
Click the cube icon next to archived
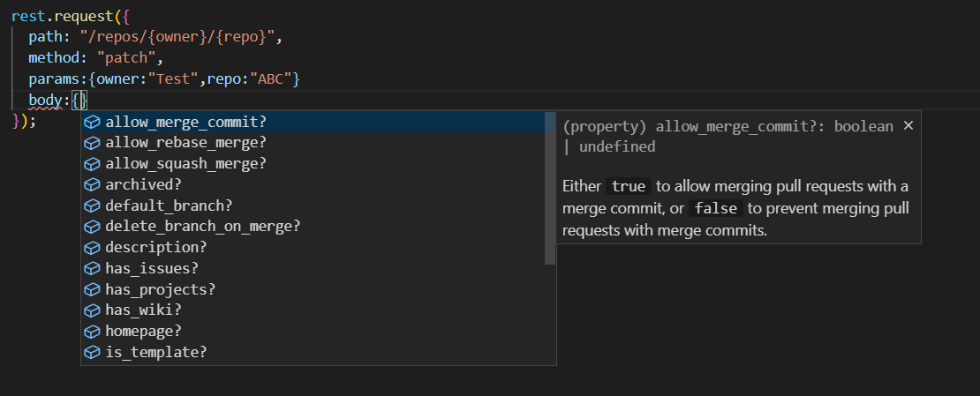click(x=92, y=185)
